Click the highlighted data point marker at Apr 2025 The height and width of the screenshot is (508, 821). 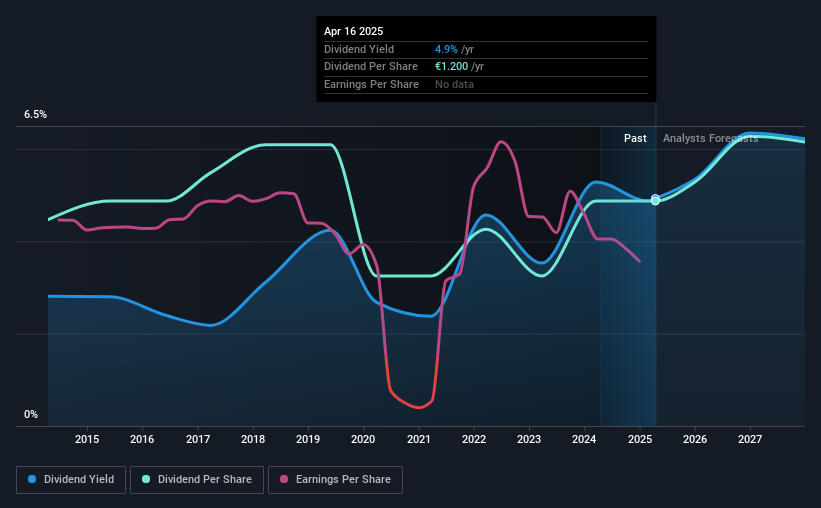point(656,200)
